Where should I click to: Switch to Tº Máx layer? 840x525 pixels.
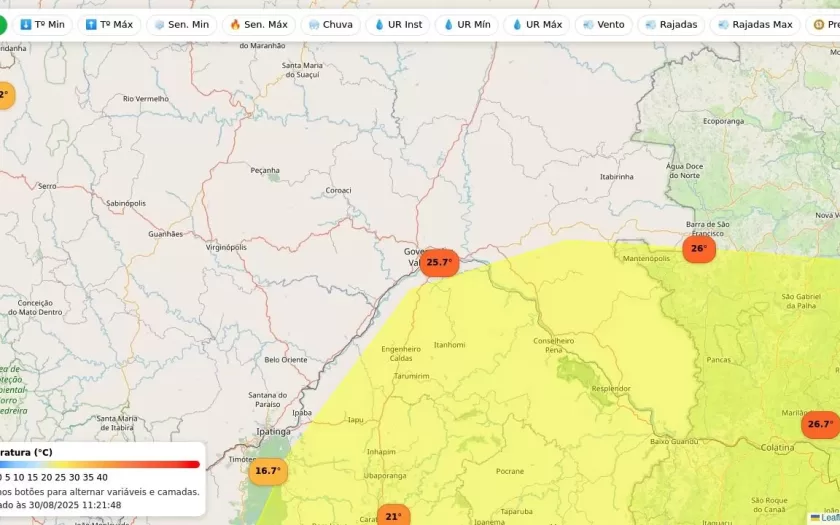109,24
